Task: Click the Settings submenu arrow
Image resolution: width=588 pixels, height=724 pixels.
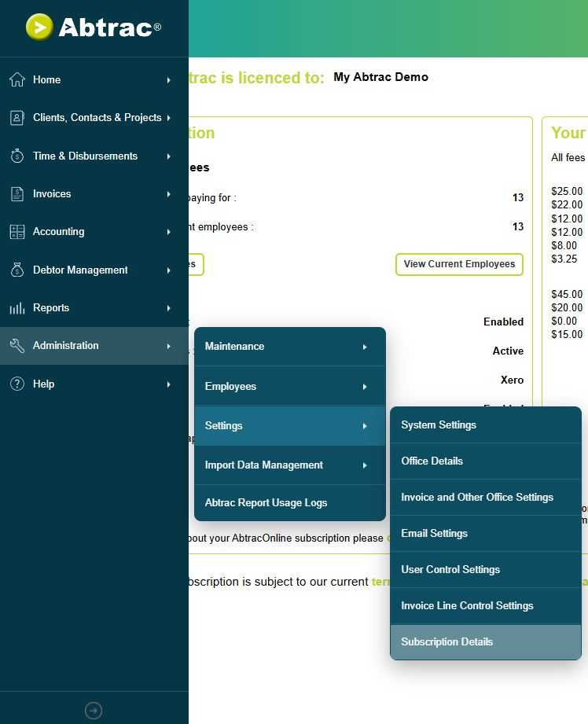Action: pos(365,426)
